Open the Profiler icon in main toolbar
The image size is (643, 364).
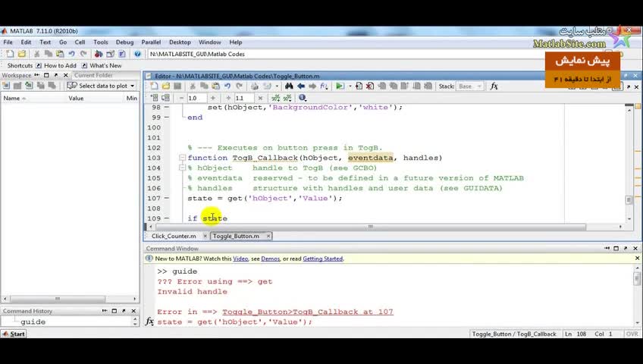tap(122, 54)
